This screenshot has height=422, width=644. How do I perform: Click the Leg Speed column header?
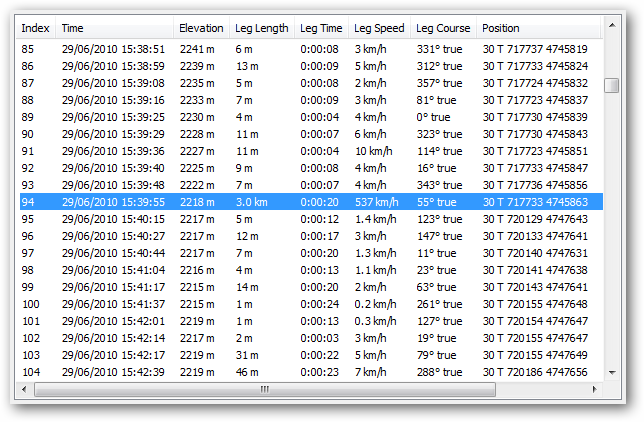coord(379,28)
